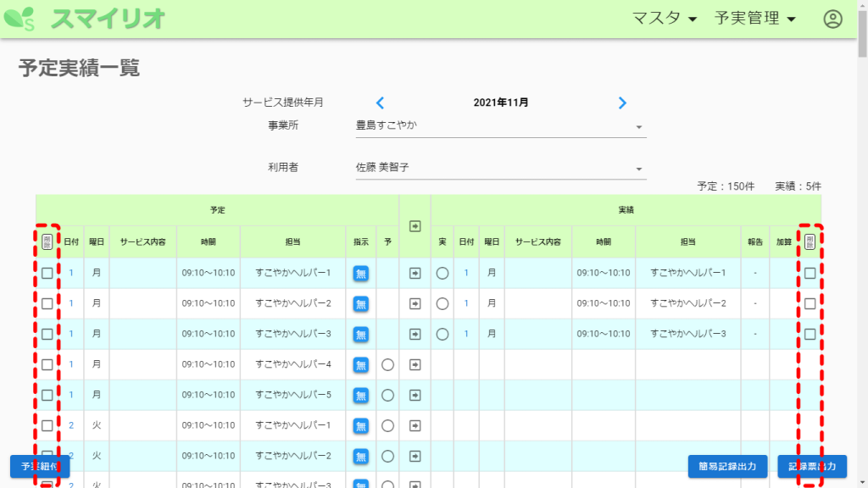The width and height of the screenshot is (868, 488).
Task: Click the スマイリオ leaf logo
Action: 20,19
